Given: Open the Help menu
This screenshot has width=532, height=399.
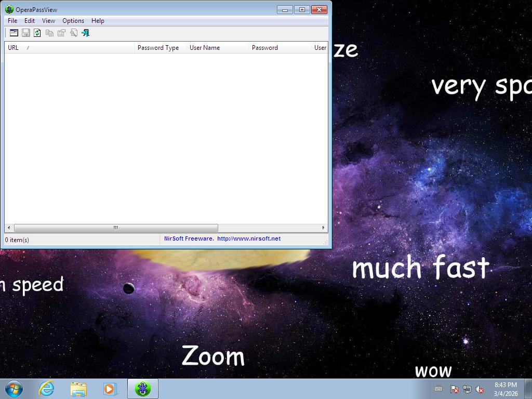Looking at the screenshot, I should tap(98, 21).
